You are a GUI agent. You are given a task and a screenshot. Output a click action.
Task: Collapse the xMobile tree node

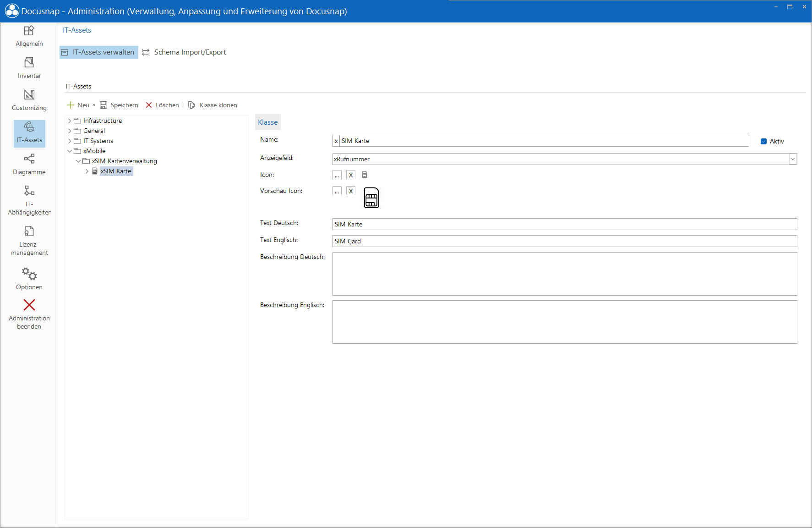[70, 151]
